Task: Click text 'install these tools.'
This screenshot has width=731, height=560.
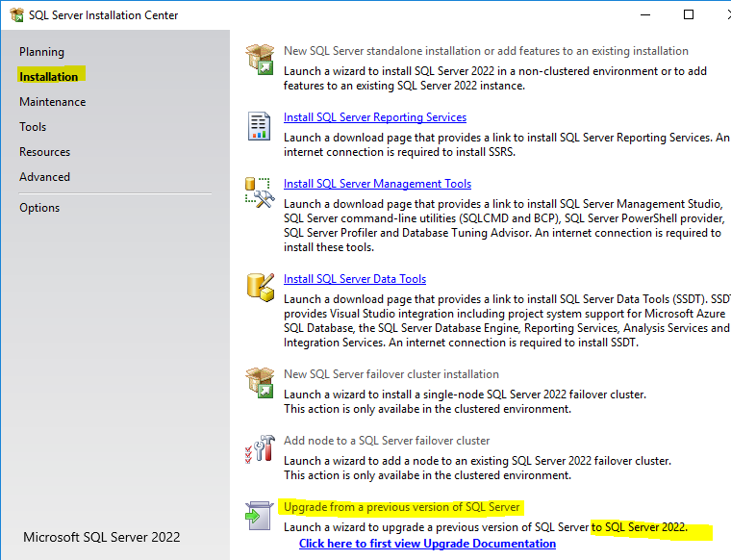Action: click(x=329, y=247)
